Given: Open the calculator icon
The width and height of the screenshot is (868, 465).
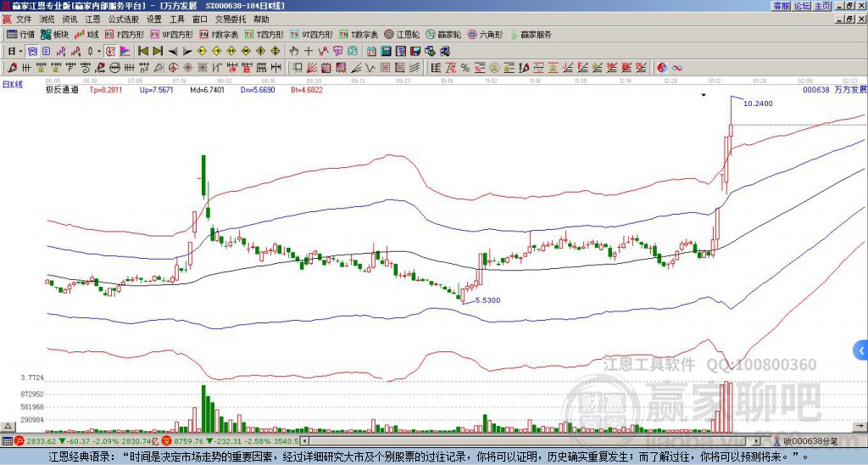Looking at the screenshot, I should pos(386,51).
